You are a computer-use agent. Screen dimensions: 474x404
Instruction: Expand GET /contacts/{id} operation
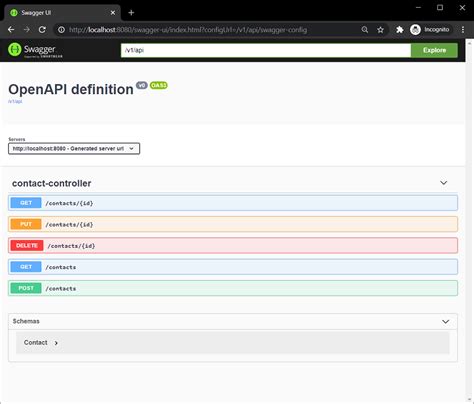click(x=233, y=203)
